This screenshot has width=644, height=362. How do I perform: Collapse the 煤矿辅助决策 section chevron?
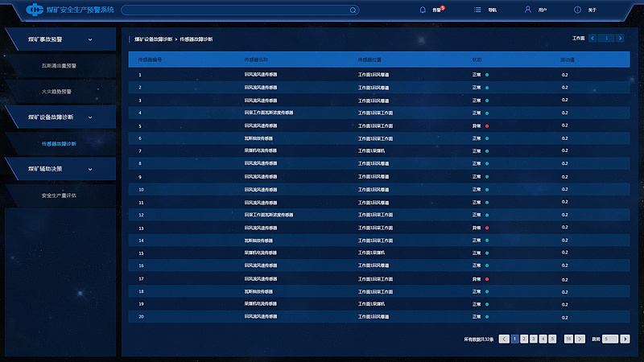(90, 169)
